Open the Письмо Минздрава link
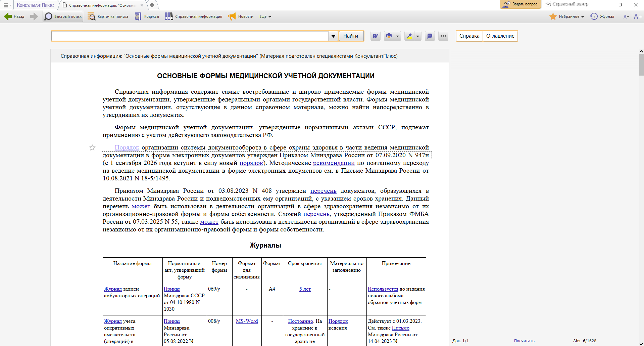Viewport: 644px width, 346px height. 401,328
